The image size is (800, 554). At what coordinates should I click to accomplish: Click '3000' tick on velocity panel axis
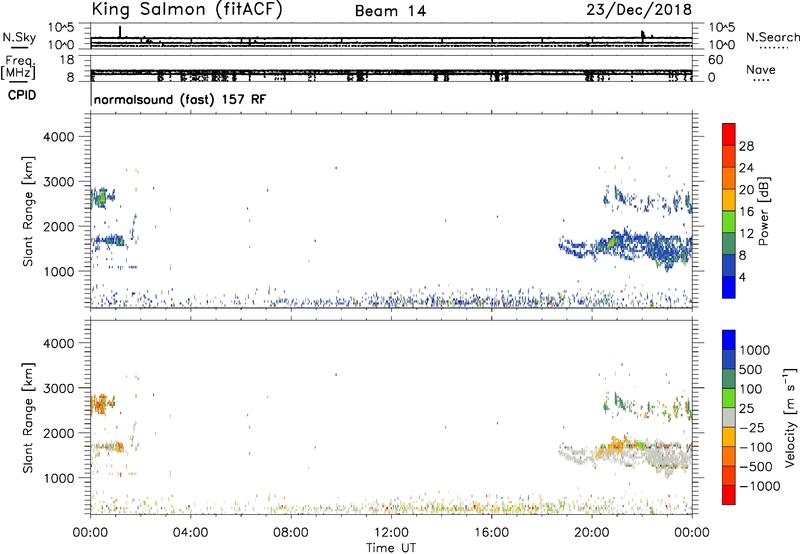click(x=59, y=389)
